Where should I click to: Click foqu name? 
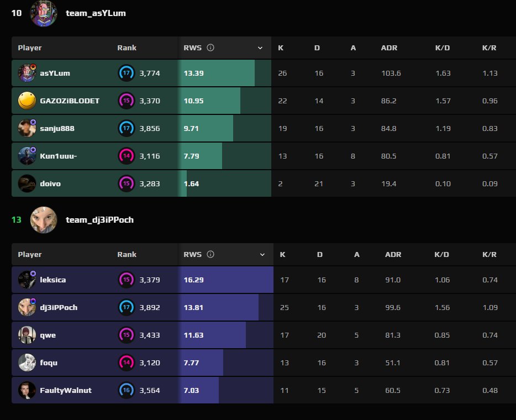coord(49,363)
